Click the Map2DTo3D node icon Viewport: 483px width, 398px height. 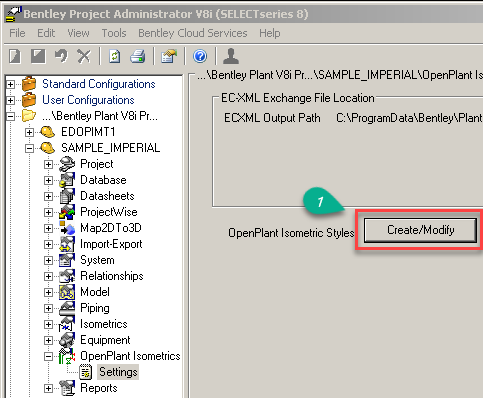(67, 228)
